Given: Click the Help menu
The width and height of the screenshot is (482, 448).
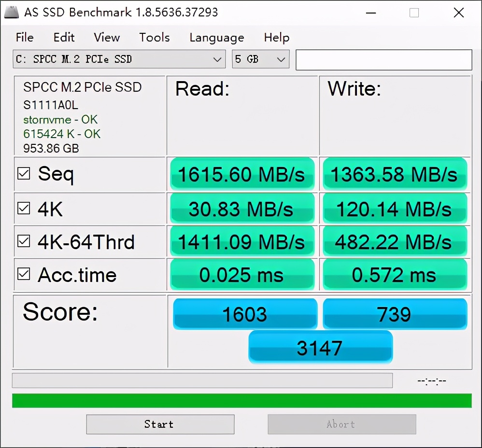Looking at the screenshot, I should click(x=276, y=37).
